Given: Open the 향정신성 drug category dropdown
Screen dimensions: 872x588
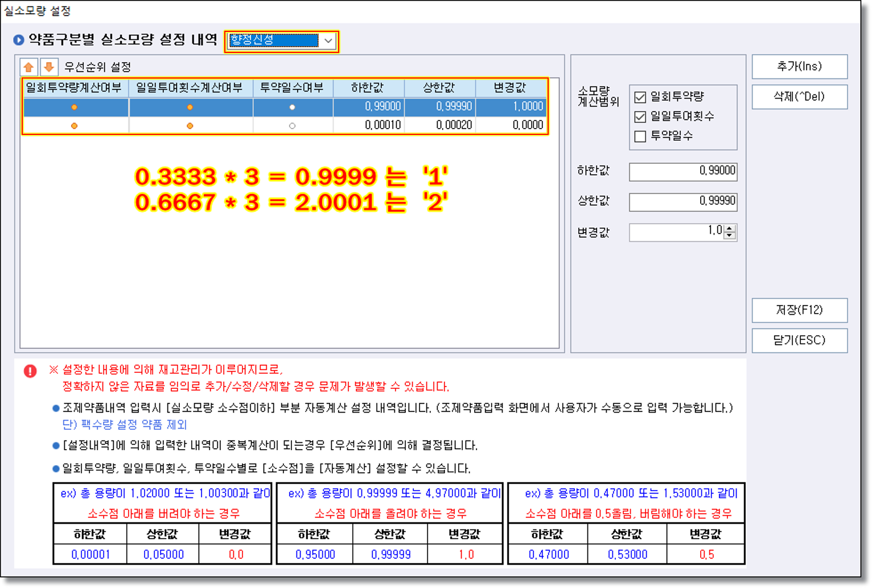Looking at the screenshot, I should 328,41.
